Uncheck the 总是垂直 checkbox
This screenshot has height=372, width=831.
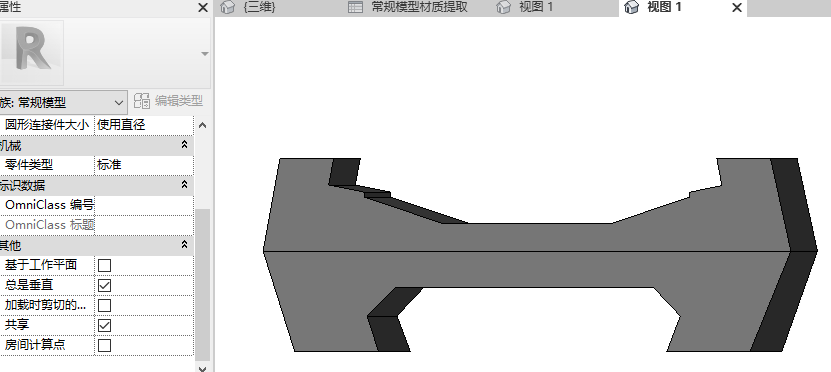point(105,285)
